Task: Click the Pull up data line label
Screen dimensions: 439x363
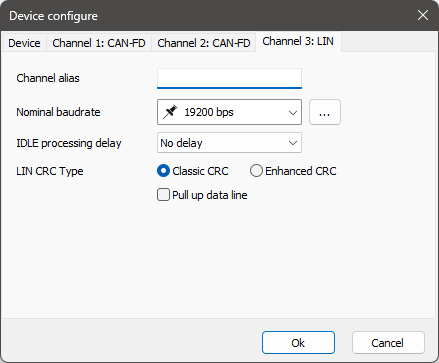Action: click(210, 195)
